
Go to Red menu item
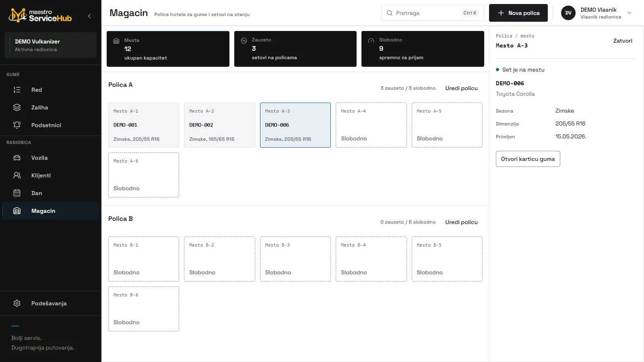point(51,90)
